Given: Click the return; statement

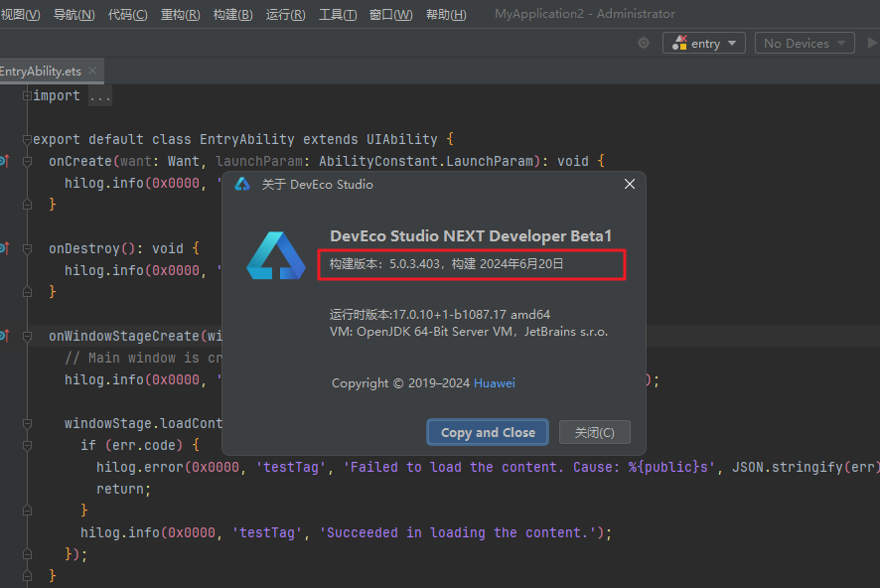Looking at the screenshot, I should click(x=123, y=490).
